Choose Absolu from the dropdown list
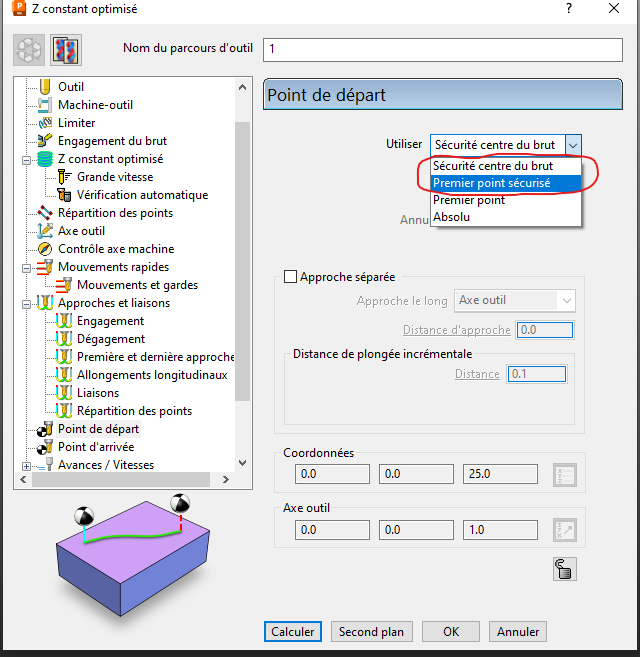The image size is (640, 657). pyautogui.click(x=452, y=216)
